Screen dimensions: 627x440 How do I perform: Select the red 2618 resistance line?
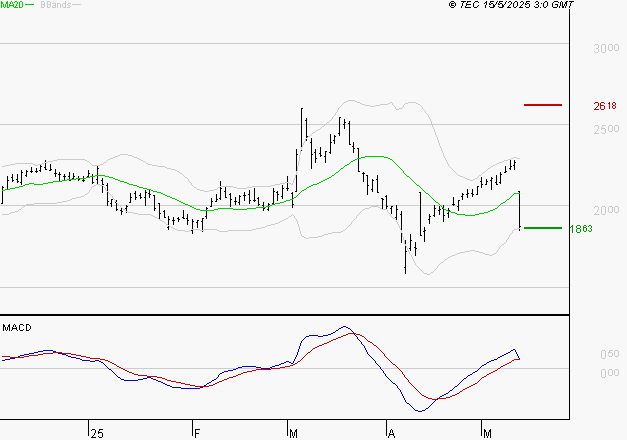coord(543,105)
